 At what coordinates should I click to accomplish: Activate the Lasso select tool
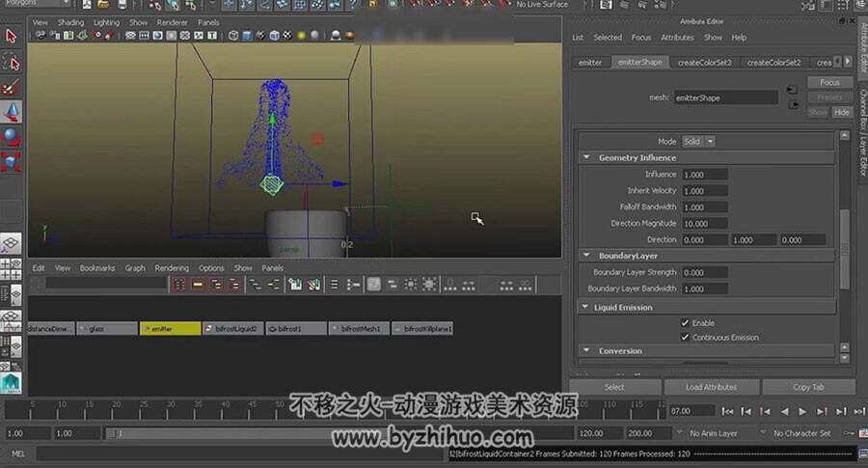coord(11,62)
